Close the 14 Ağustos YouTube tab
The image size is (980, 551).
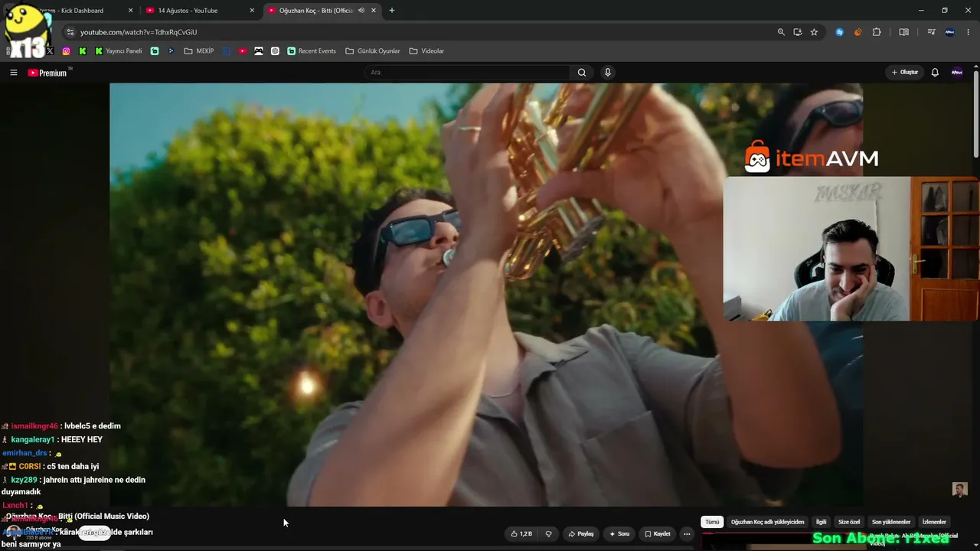coord(252,11)
